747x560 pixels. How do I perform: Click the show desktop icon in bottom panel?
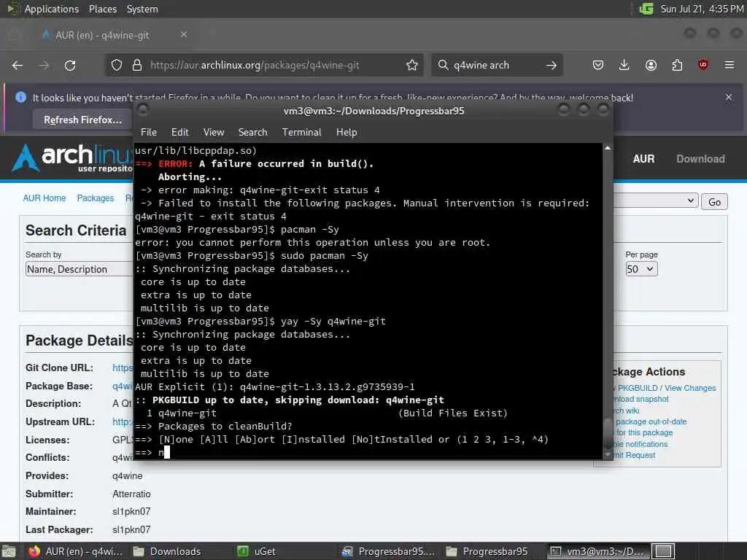8,551
